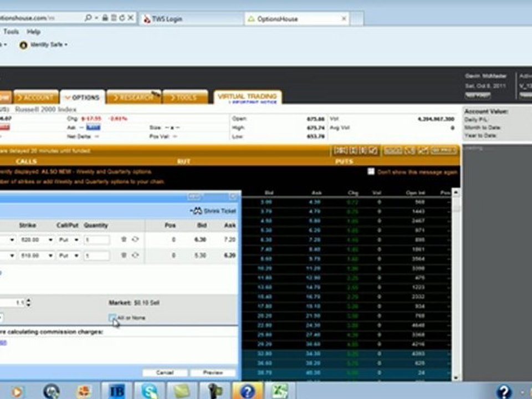Open the ACCOUNT tab

pos(36,98)
